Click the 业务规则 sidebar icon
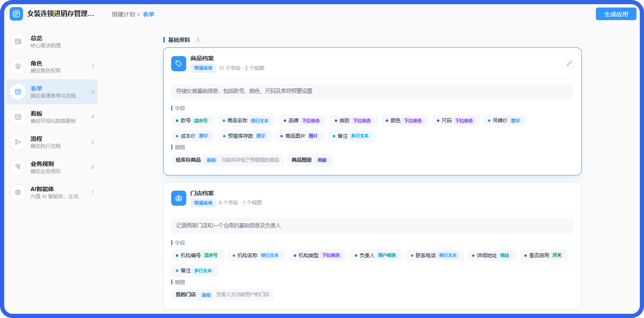The image size is (644, 318). click(18, 167)
